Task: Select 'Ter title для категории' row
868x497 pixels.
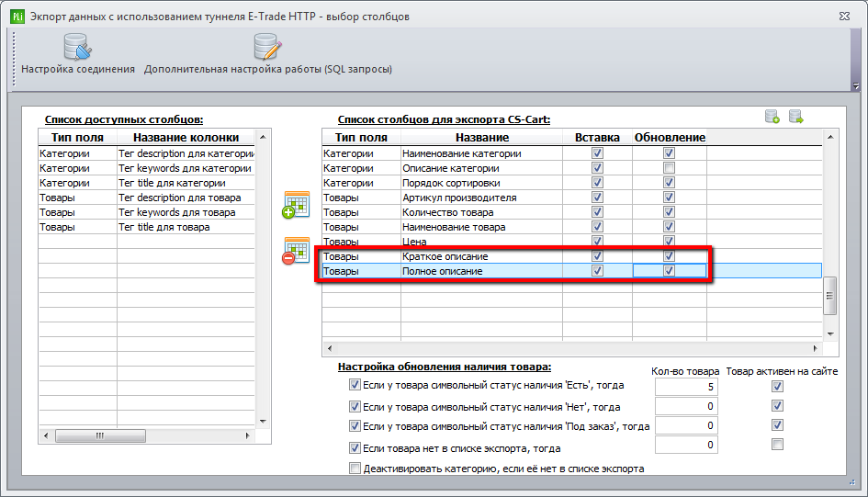Action: pyautogui.click(x=147, y=183)
